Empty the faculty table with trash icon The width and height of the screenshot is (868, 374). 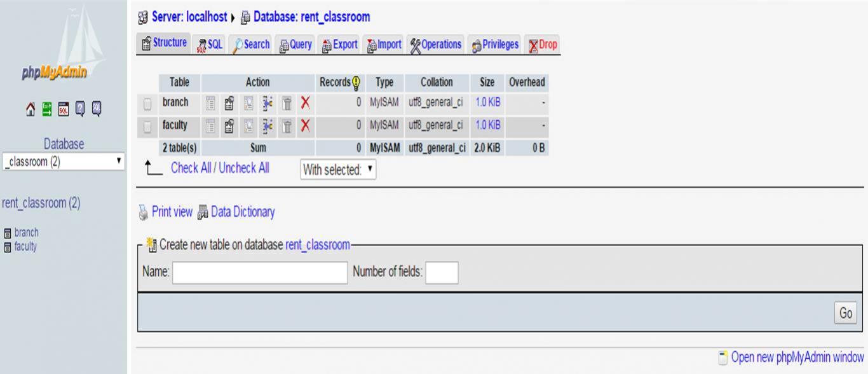click(287, 125)
